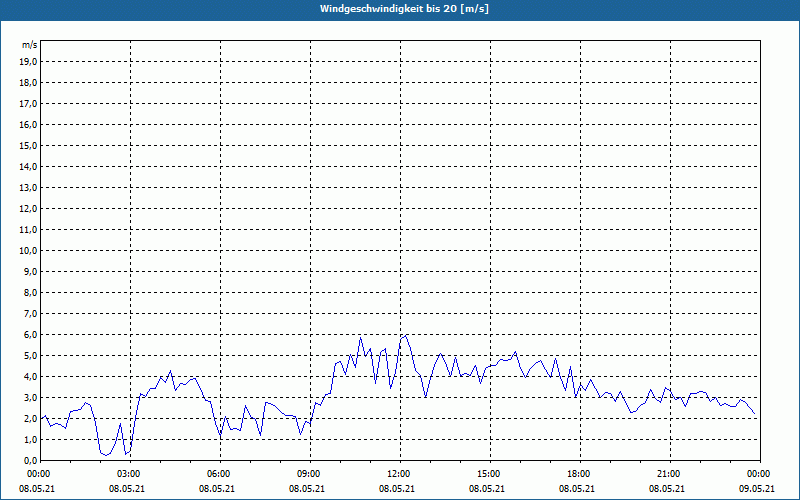Viewport: 800px width, 500px height.
Task: Click the 12:00 time axis label
Action: 401,474
